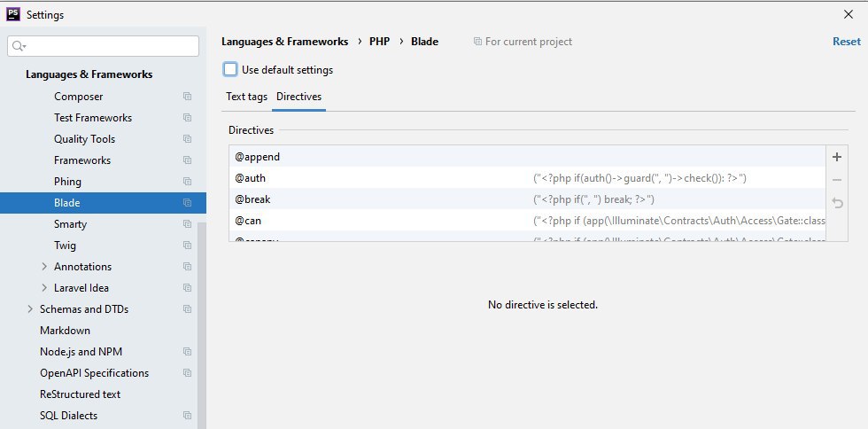Click the project-level icon next to Quality Tools

(187, 139)
